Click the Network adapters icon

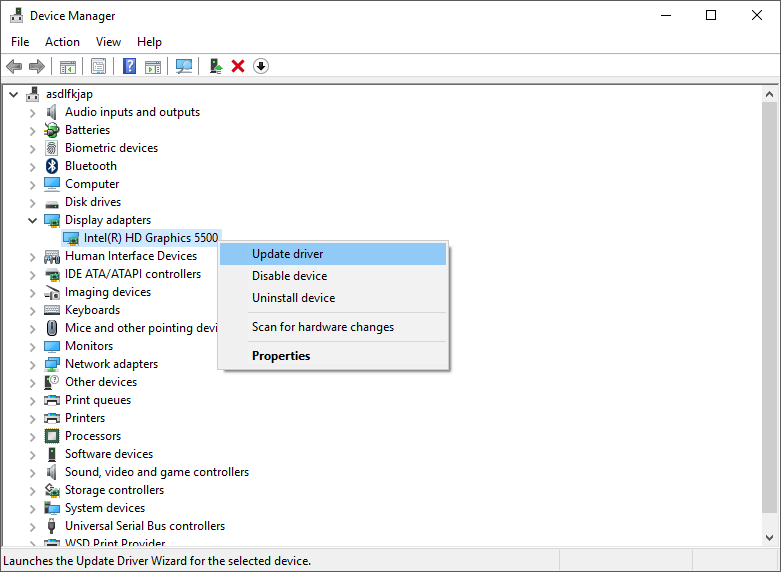click(52, 364)
